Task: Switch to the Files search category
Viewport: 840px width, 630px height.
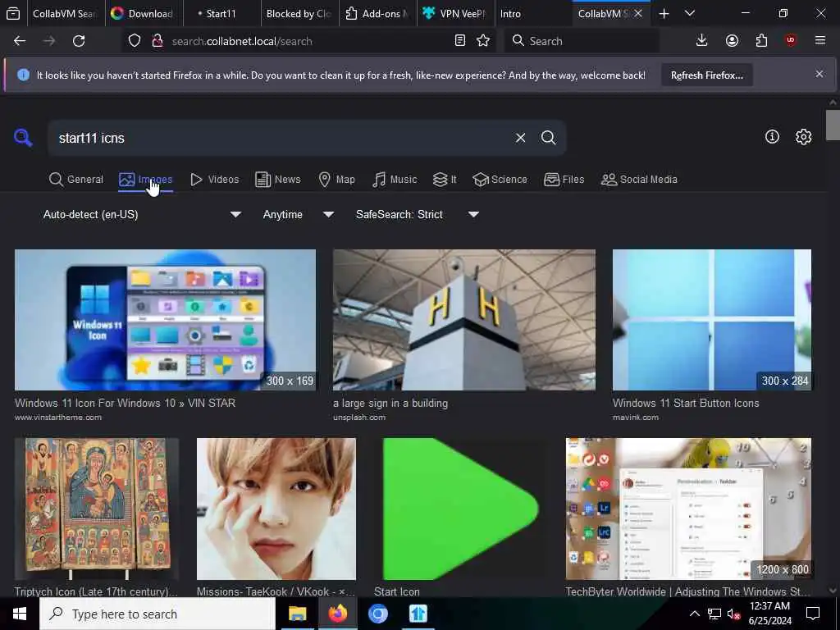Action: click(x=564, y=180)
